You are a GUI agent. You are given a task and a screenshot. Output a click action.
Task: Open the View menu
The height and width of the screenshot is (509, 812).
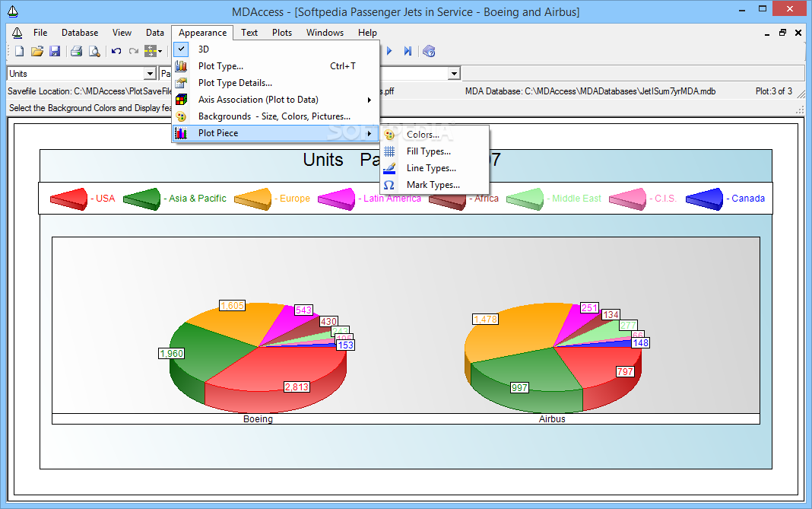(122, 33)
